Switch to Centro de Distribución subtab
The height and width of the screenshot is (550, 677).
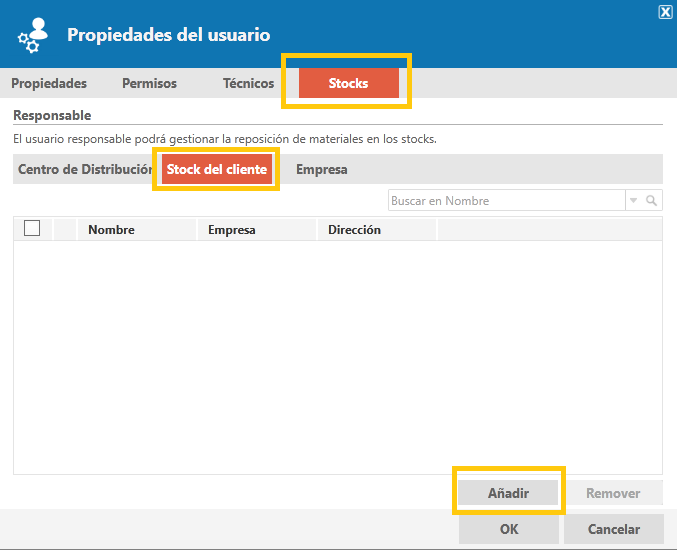pyautogui.click(x=85, y=169)
